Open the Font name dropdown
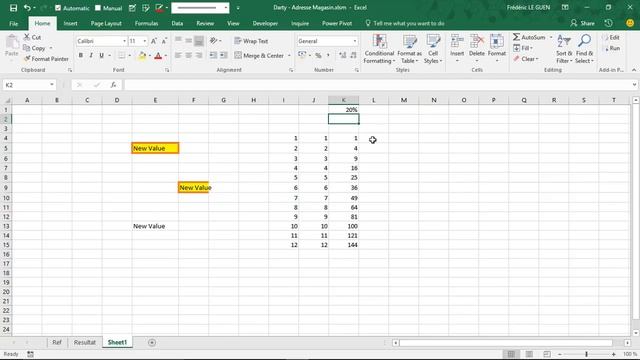This screenshot has width=640, height=360. click(x=124, y=41)
